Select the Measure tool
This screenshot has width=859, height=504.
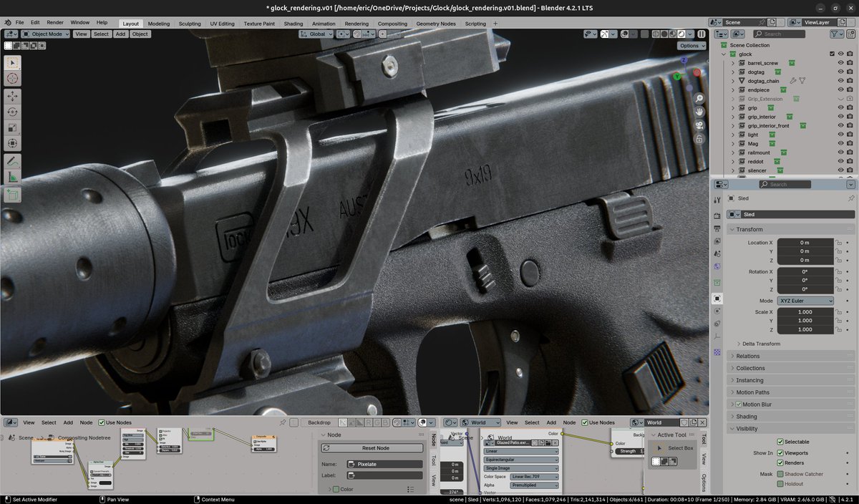tap(13, 177)
